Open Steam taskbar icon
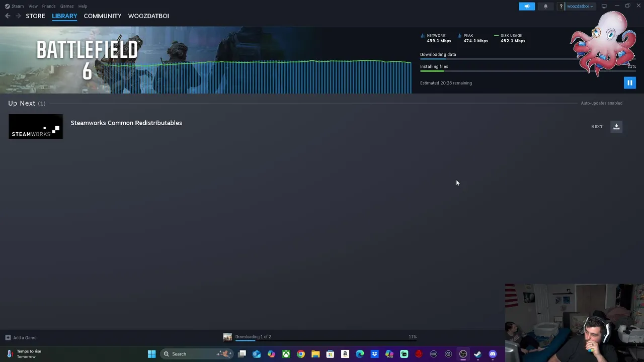 (477, 354)
